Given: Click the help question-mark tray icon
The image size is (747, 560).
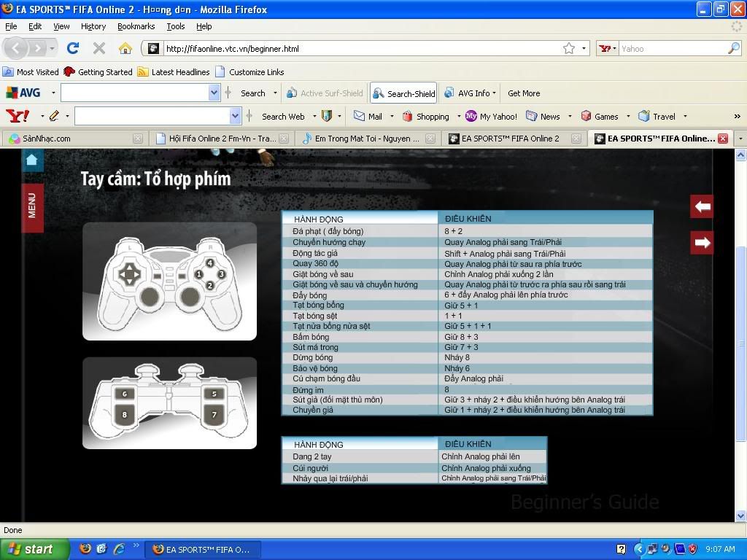Looking at the screenshot, I should click(x=622, y=549).
